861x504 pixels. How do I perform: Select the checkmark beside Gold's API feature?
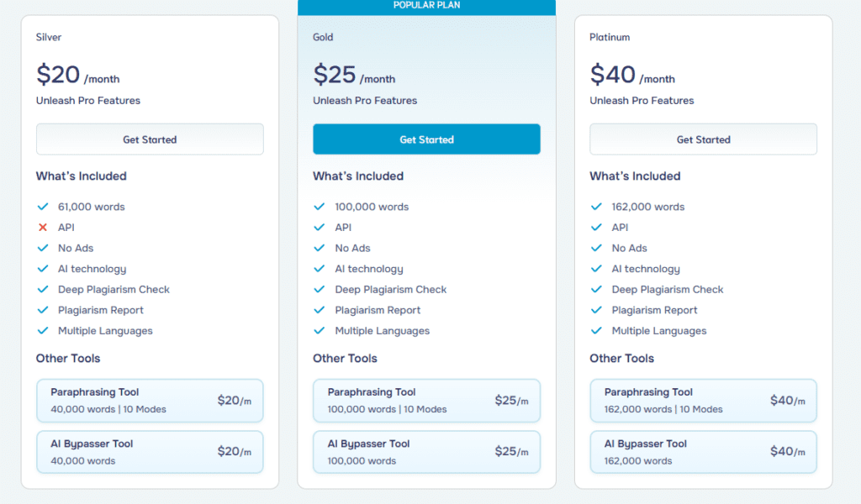pyautogui.click(x=320, y=227)
